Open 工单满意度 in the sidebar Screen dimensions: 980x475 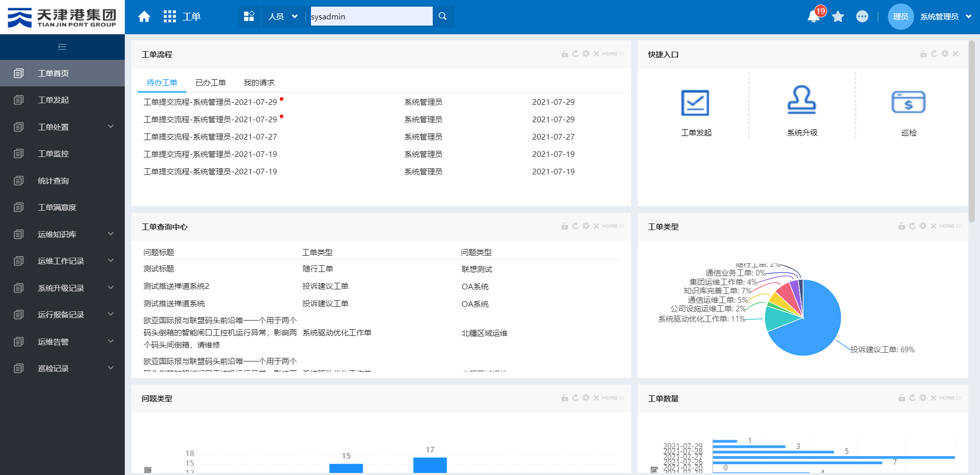pos(62,207)
